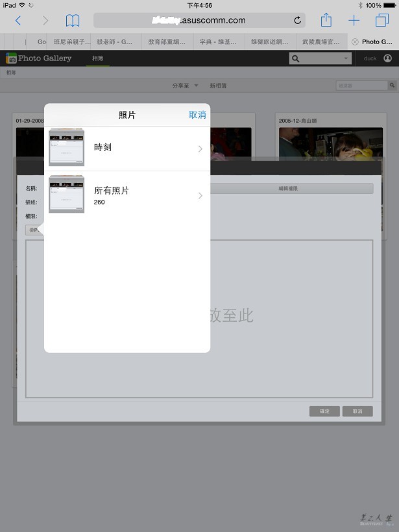The height and width of the screenshot is (532, 399).
Task: Open the 所有照片 album row
Action: tap(127, 195)
